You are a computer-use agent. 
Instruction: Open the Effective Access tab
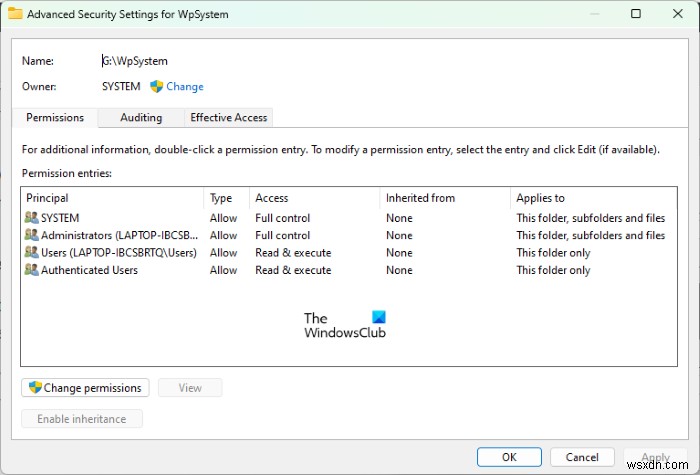point(229,118)
